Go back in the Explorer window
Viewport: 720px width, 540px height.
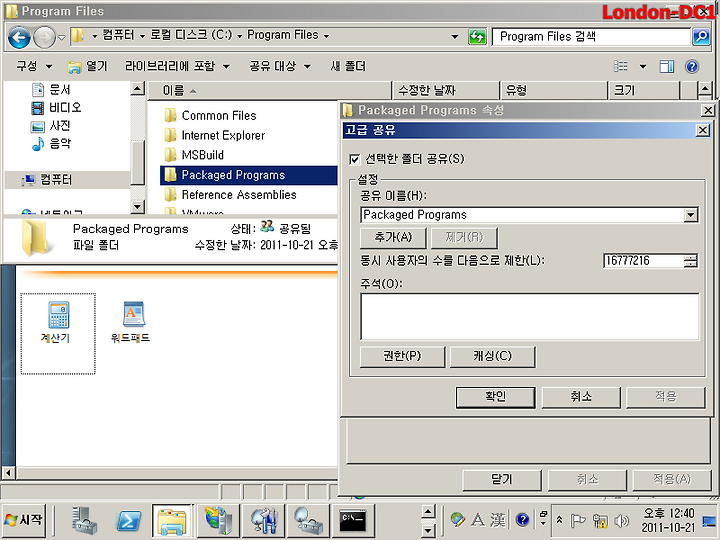tap(19, 37)
